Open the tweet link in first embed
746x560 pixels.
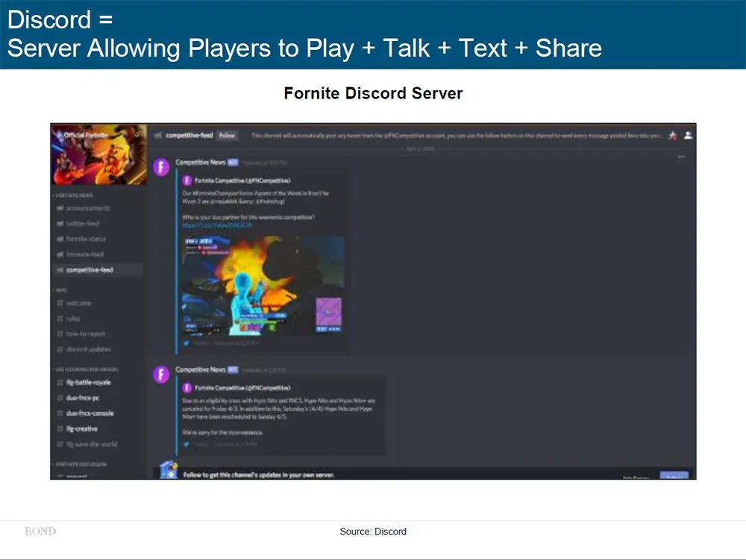pos(217,225)
